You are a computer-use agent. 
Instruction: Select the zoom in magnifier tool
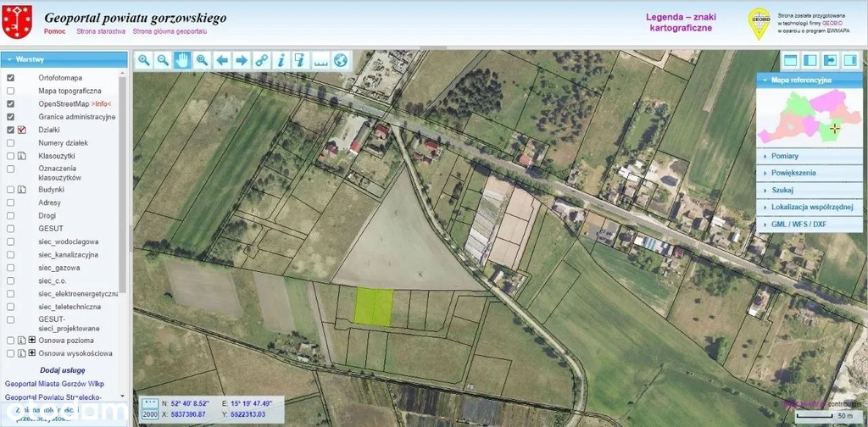[x=144, y=60]
